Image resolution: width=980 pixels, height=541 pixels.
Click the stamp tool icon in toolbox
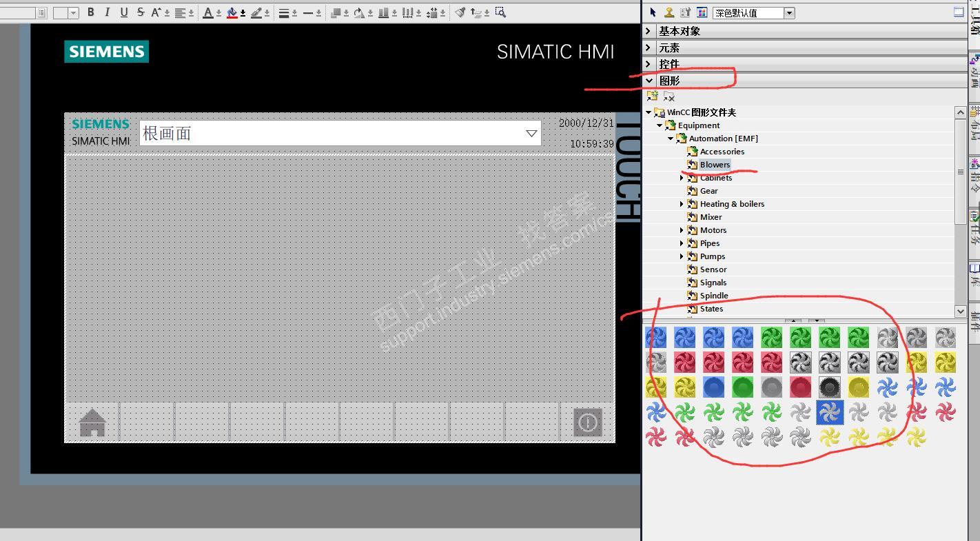669,12
